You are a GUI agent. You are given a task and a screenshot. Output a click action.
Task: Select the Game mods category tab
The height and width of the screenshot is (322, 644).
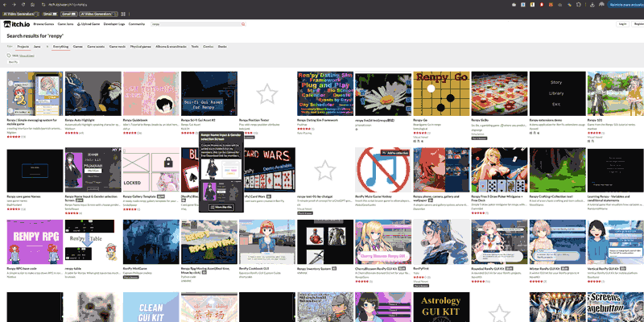pyautogui.click(x=118, y=47)
